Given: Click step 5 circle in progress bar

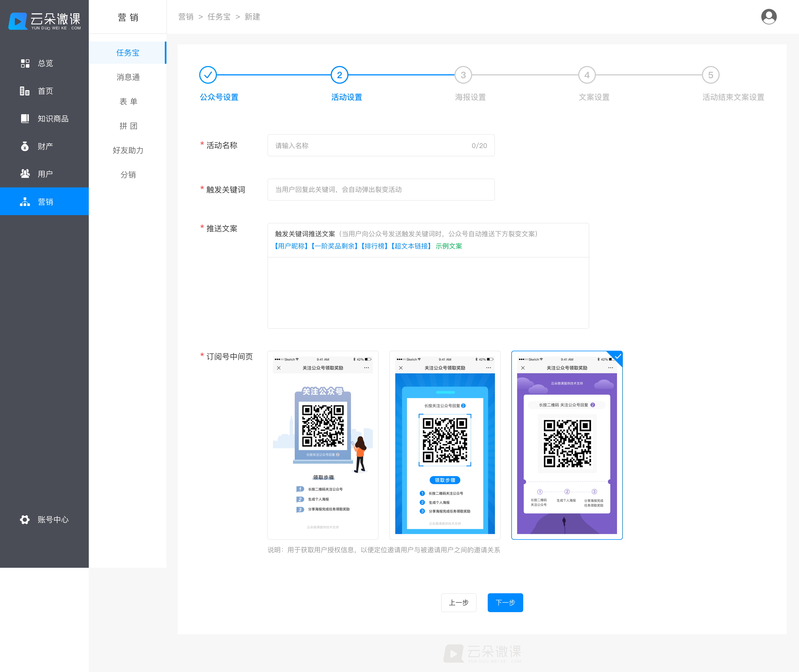Looking at the screenshot, I should (710, 75).
